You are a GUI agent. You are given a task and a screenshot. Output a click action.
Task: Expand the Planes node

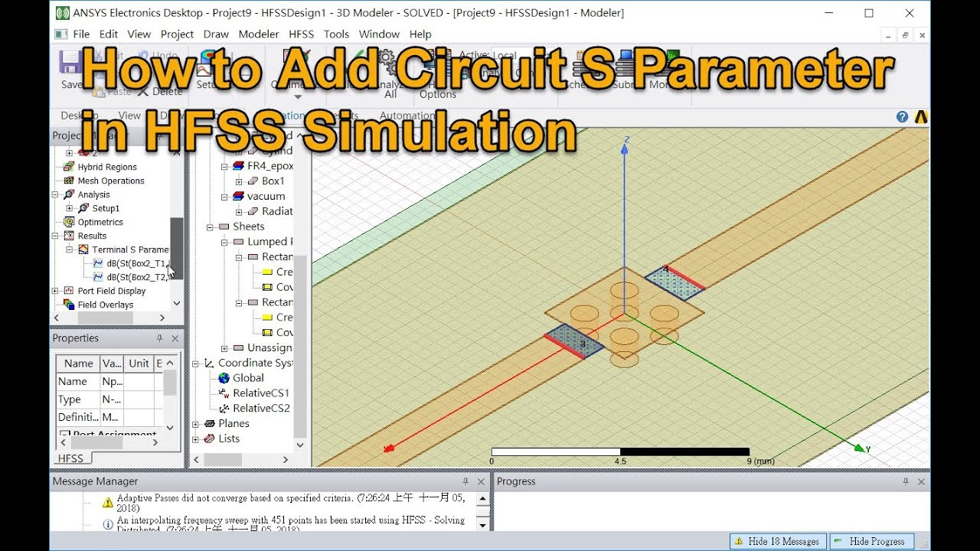point(195,424)
